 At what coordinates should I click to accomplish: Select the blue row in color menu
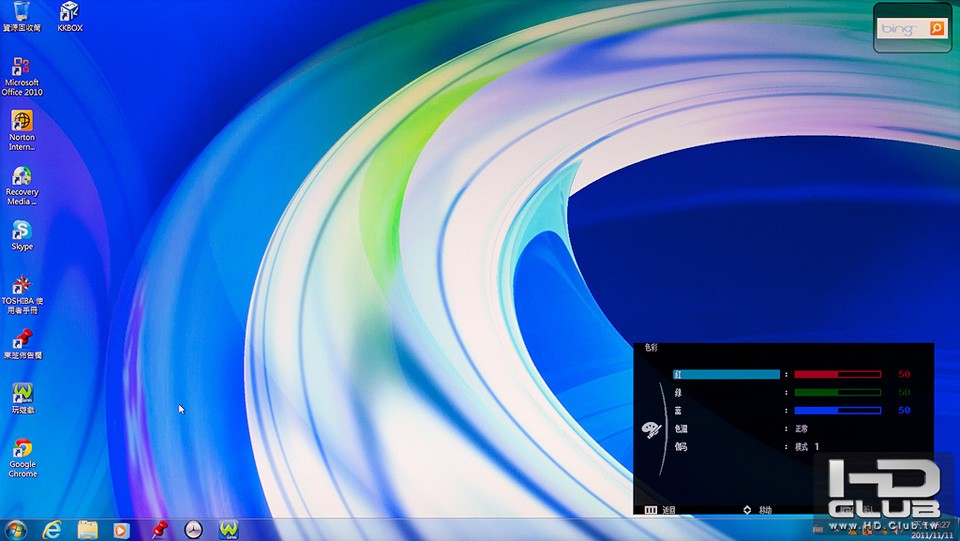click(x=678, y=411)
